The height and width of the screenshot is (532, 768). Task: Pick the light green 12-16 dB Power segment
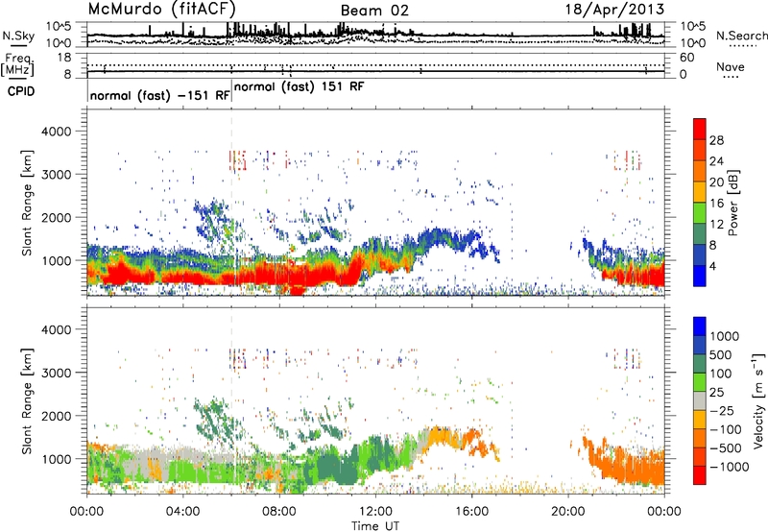[700, 212]
